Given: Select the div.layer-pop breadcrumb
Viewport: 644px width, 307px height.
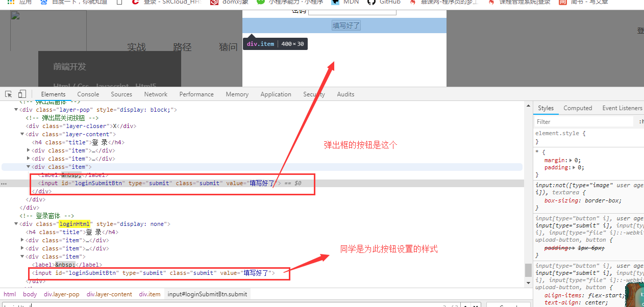Looking at the screenshot, I should pyautogui.click(x=62, y=294).
